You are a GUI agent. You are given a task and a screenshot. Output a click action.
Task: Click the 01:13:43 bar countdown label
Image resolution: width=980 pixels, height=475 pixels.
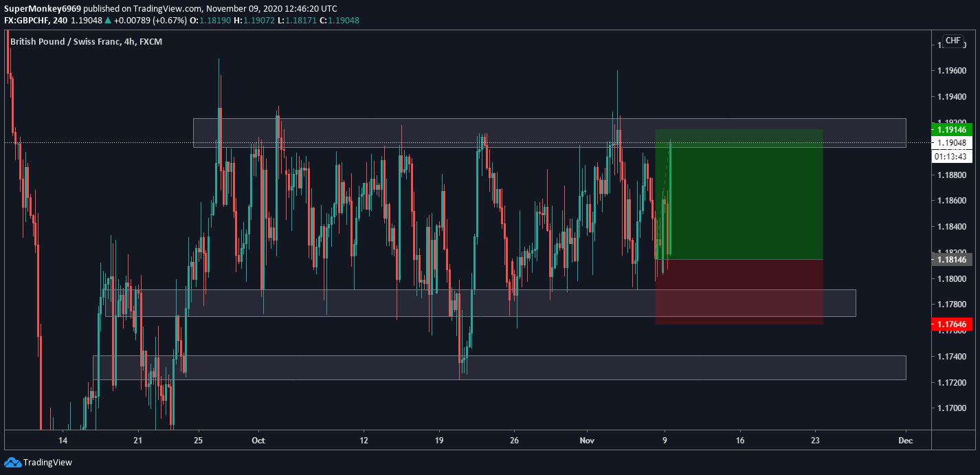(952, 156)
